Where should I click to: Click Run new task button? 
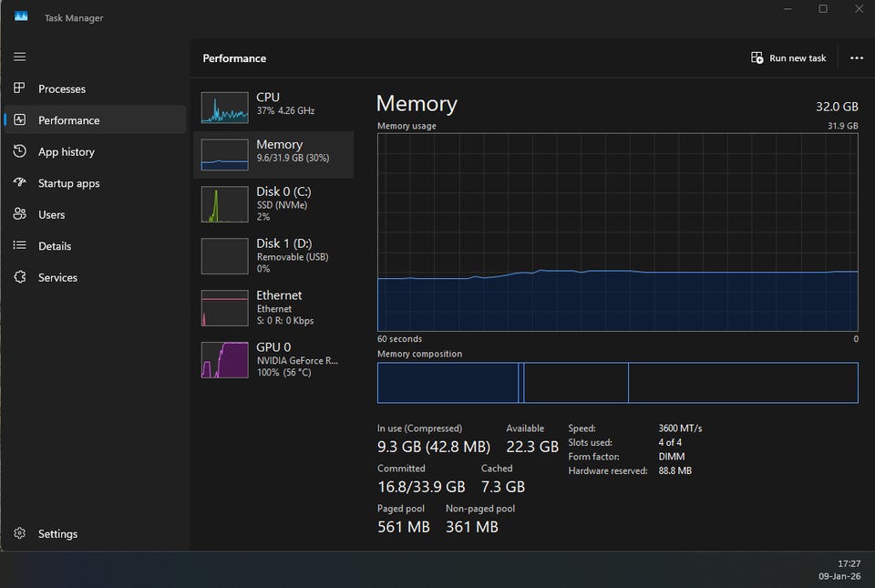(788, 58)
